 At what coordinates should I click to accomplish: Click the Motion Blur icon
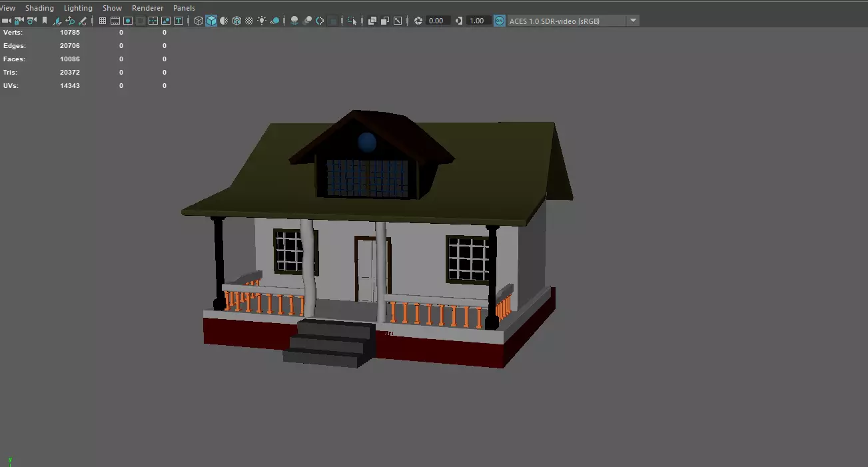point(307,21)
